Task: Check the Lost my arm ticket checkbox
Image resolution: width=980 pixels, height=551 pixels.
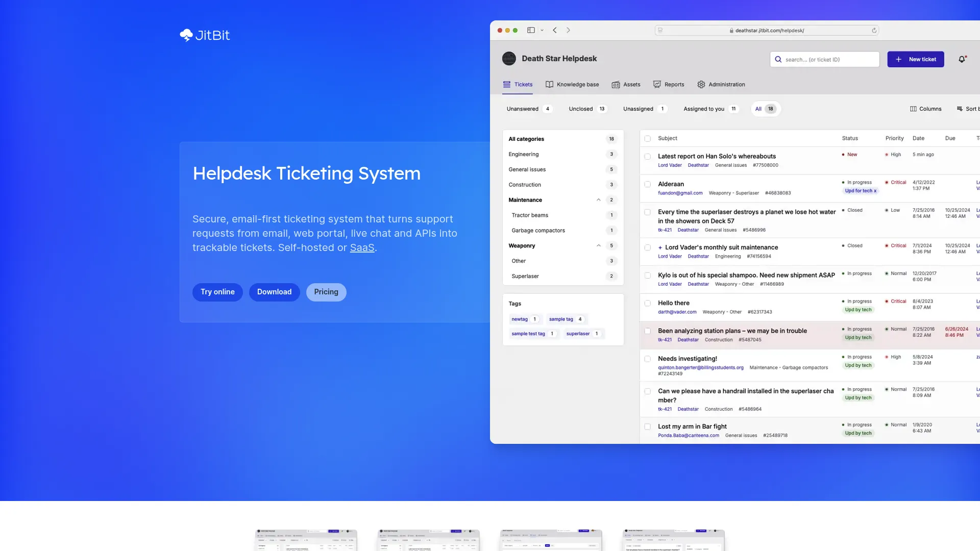Action: point(648,427)
